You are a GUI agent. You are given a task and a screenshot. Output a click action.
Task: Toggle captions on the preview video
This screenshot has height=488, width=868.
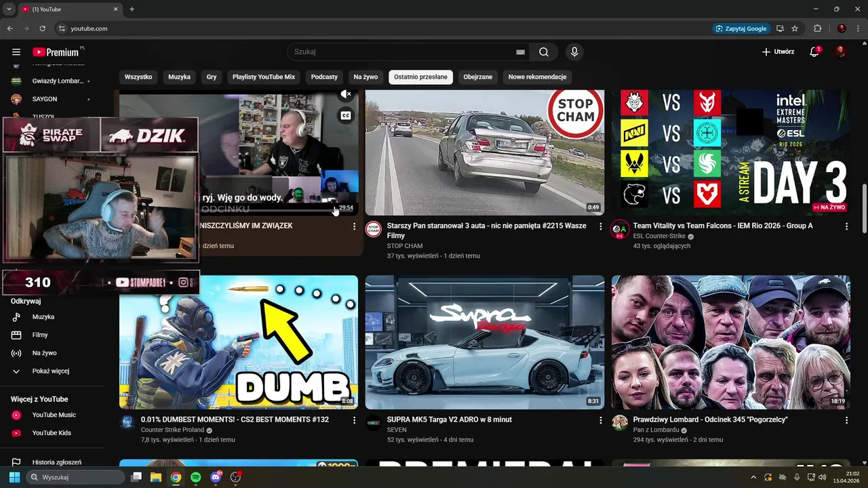[346, 116]
